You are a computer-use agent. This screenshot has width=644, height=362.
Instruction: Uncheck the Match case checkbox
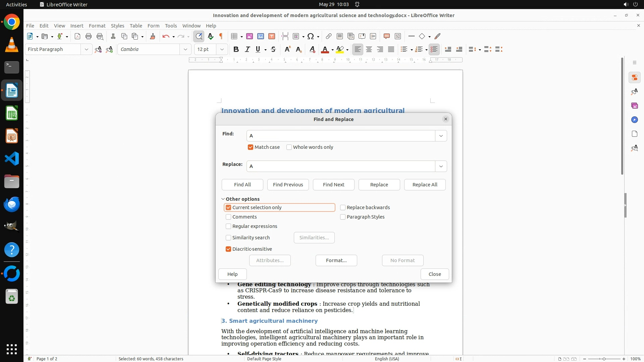251,147
